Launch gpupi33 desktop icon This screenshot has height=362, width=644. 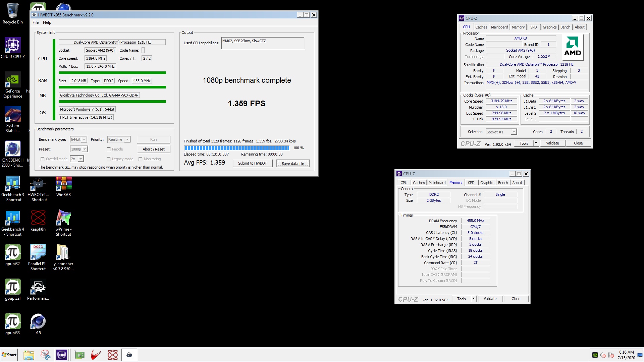(12, 324)
